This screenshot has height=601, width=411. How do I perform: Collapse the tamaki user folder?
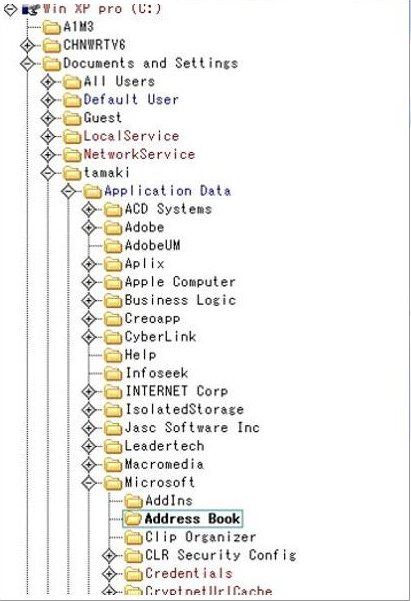tap(48, 173)
